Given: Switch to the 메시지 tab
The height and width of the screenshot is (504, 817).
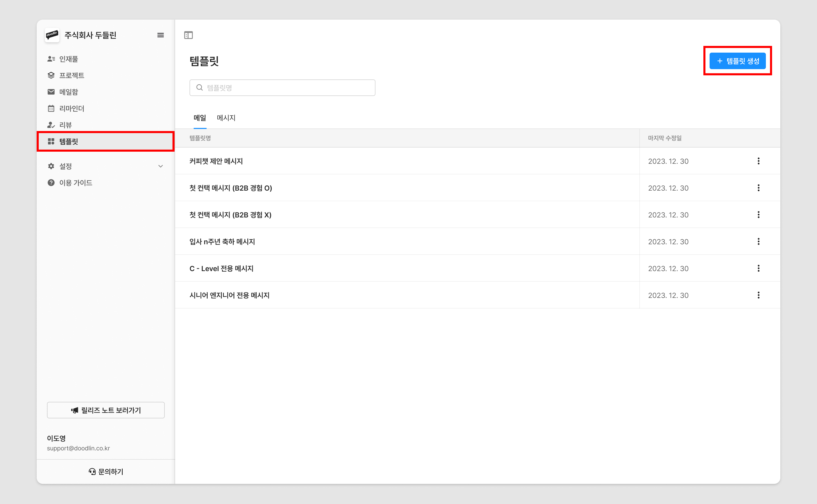Looking at the screenshot, I should (x=226, y=118).
